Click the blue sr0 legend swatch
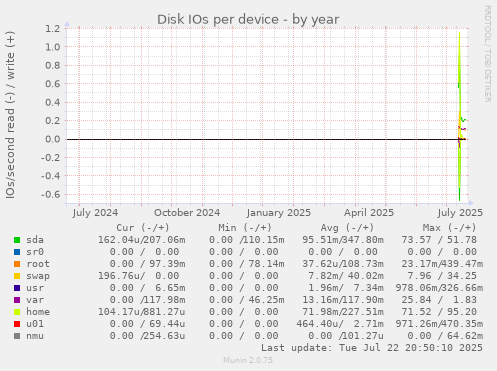 (x=17, y=252)
